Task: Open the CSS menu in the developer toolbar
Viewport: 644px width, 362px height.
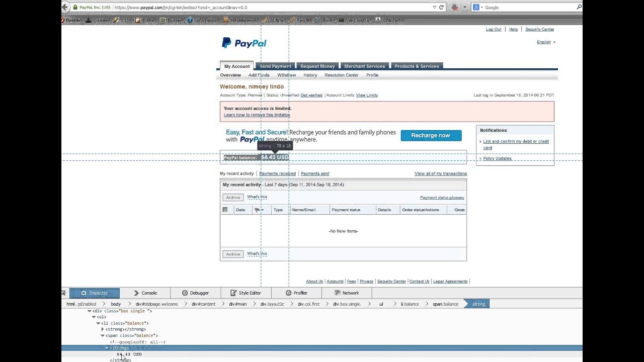Action: [x=122, y=20]
